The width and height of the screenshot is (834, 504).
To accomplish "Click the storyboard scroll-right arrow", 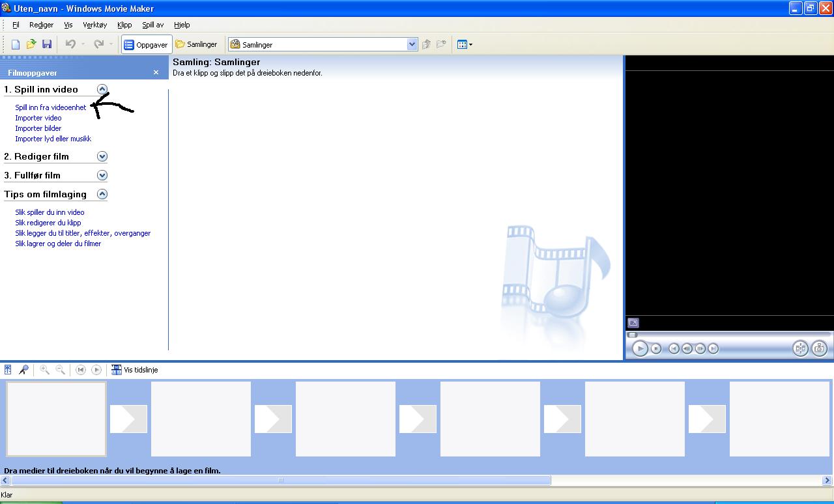I will click(827, 481).
